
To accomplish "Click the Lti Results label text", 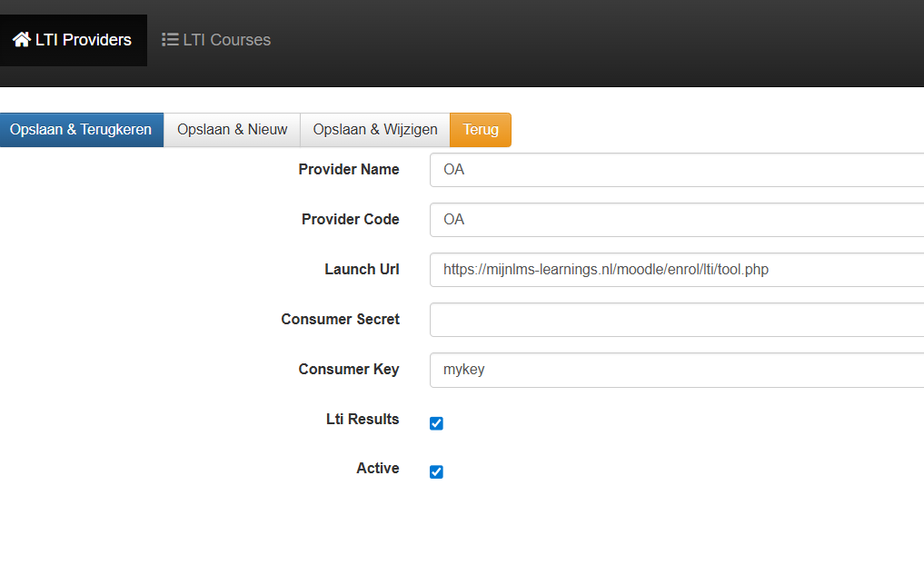I will pos(363,420).
